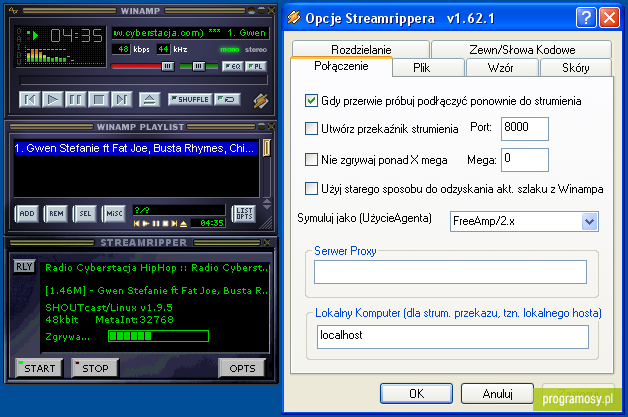Click Streamripper START button

pyautogui.click(x=39, y=368)
